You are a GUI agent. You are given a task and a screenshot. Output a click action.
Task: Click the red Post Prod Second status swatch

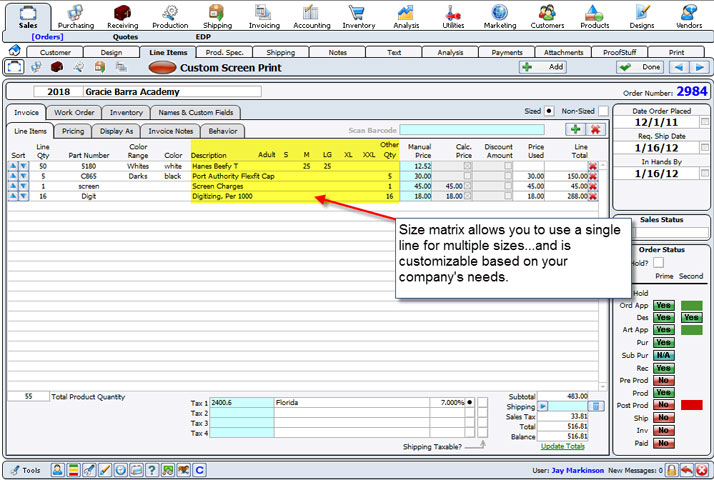[x=691, y=405]
